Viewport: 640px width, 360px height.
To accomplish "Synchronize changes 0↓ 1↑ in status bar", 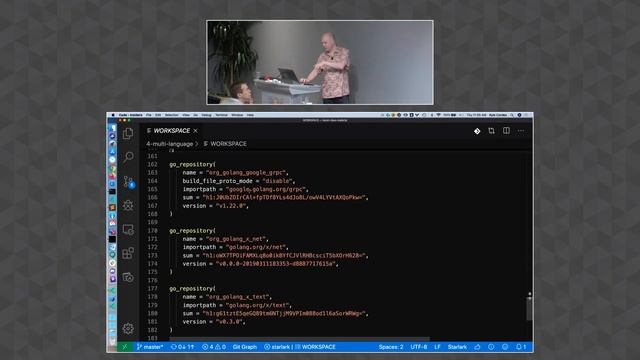I will coord(182,347).
